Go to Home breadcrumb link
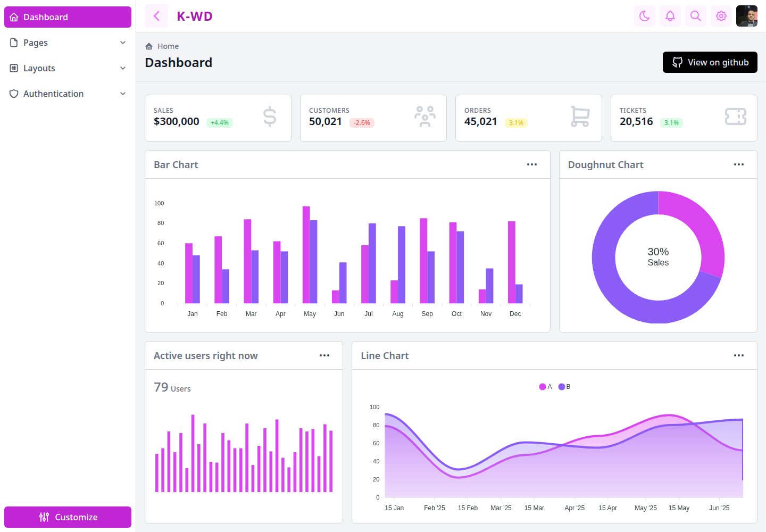 coord(168,46)
